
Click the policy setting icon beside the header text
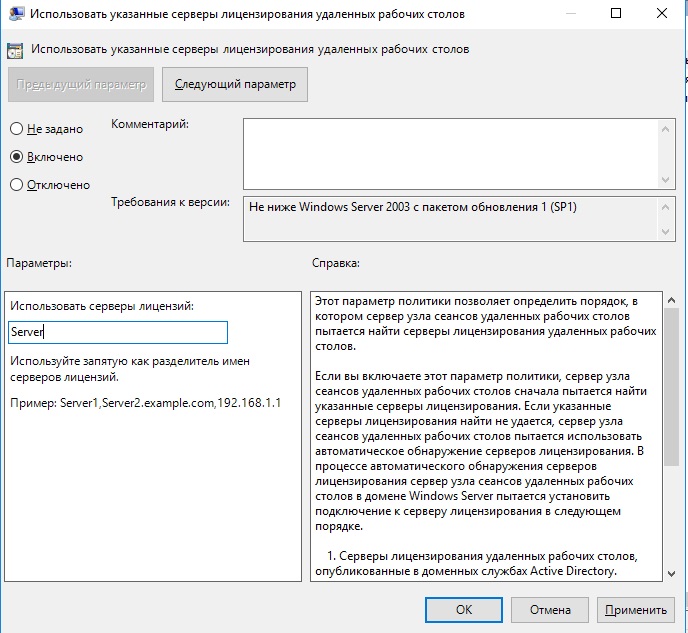[x=17, y=49]
